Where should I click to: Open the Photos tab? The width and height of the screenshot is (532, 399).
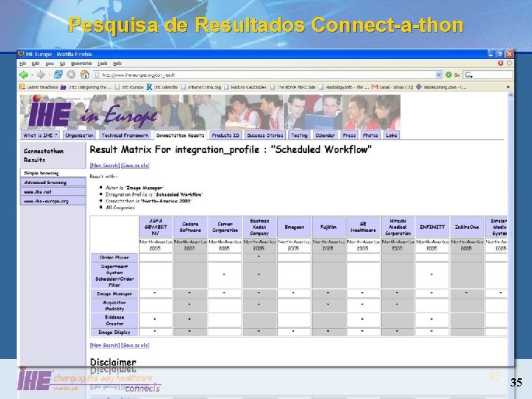370,135
